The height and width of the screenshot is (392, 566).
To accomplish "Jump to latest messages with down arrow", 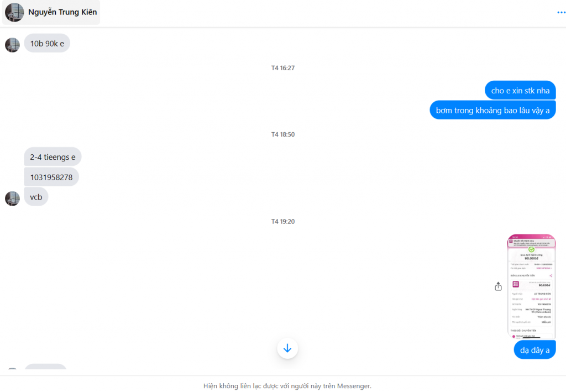I will [287, 348].
